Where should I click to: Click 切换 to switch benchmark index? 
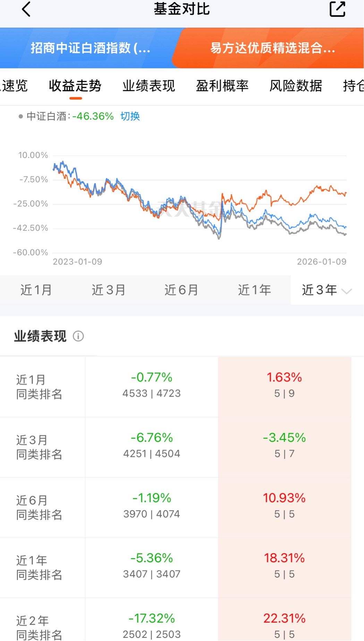[130, 116]
